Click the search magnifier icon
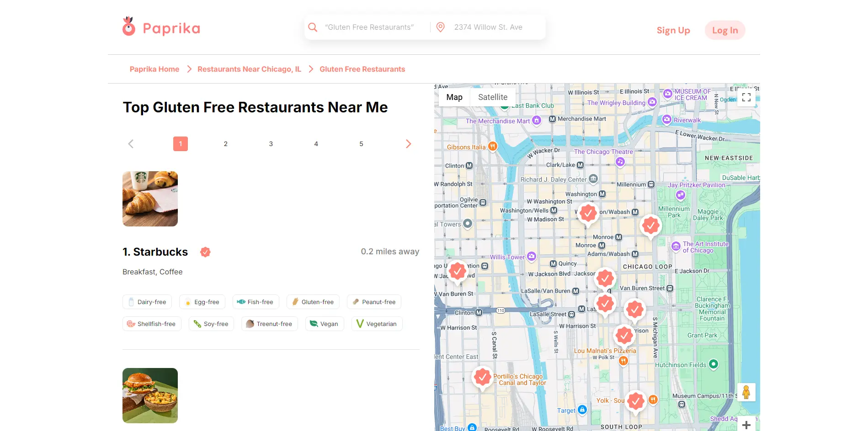The width and height of the screenshot is (868, 431). (x=313, y=27)
